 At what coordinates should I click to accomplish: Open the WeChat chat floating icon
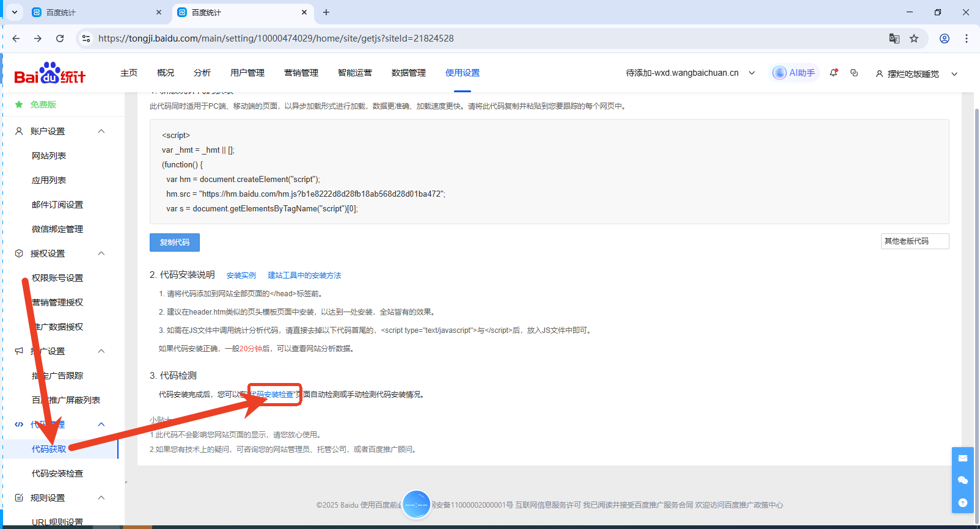point(963,480)
